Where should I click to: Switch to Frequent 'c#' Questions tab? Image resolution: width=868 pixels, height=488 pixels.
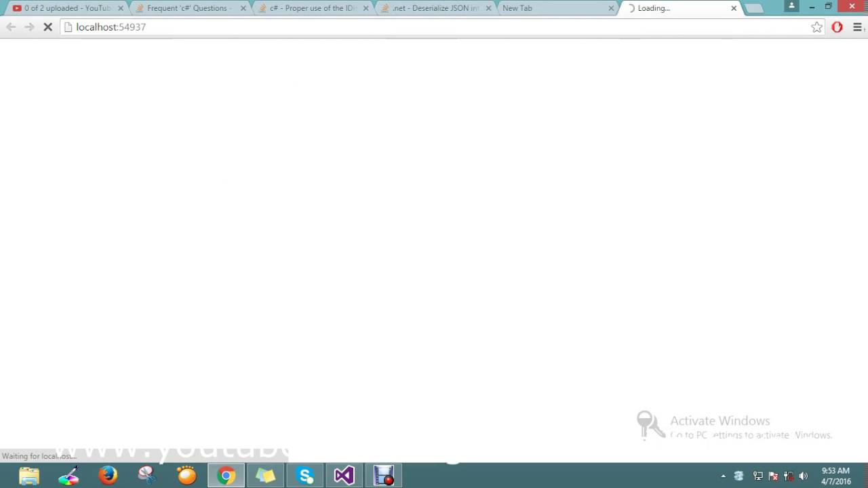pos(187,8)
